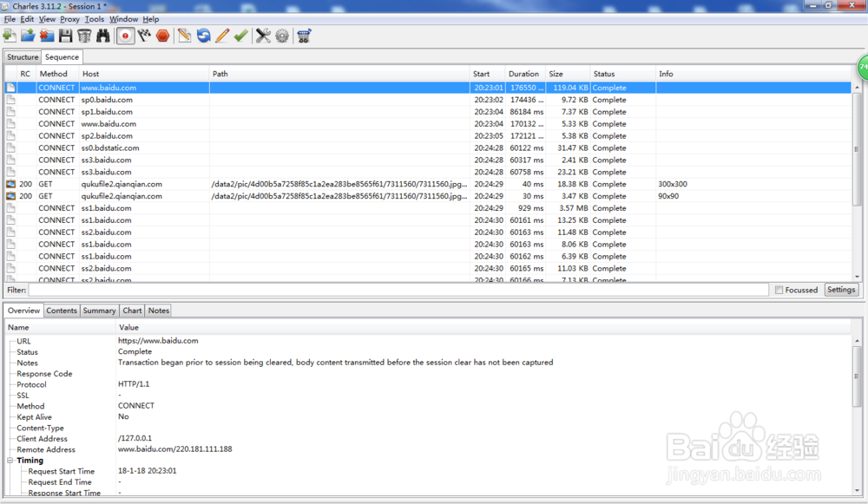The width and height of the screenshot is (868, 504).
Task: Click the Name column header in Overview
Action: coord(61,328)
